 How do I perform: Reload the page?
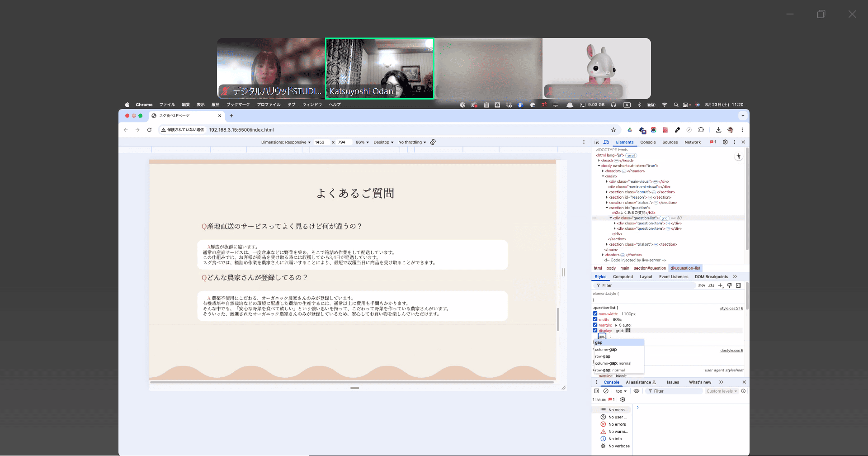[149, 130]
